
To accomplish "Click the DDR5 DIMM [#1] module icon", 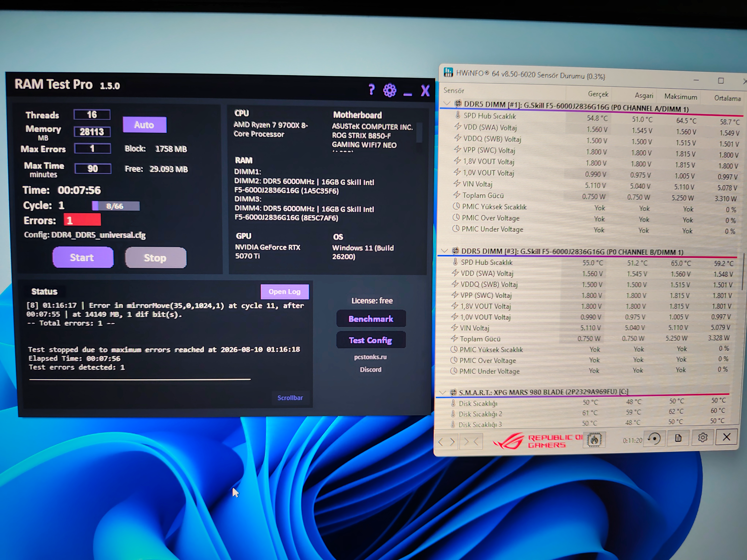I will (x=458, y=103).
